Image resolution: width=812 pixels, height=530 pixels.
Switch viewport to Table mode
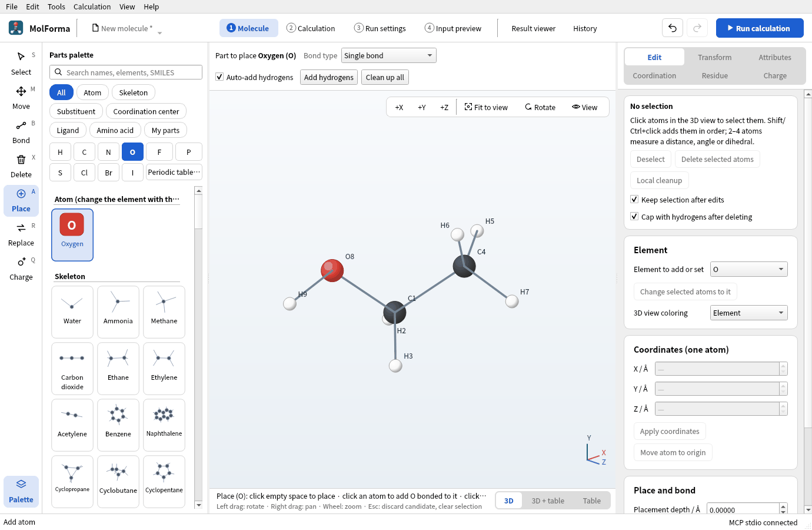(x=592, y=501)
